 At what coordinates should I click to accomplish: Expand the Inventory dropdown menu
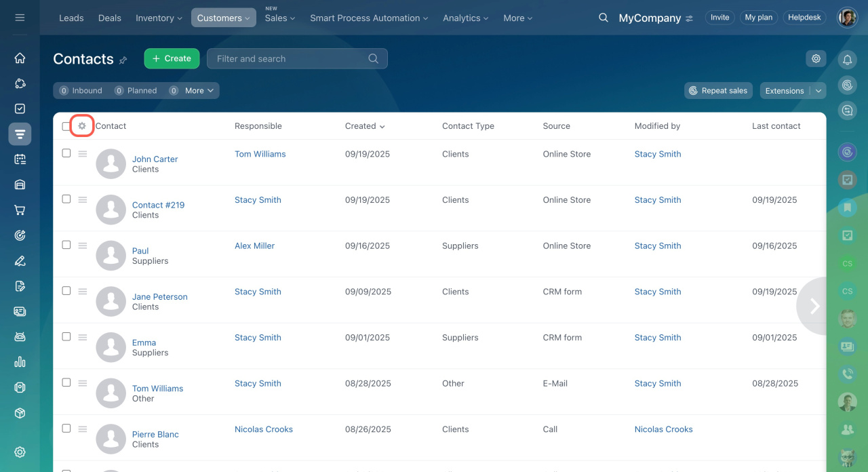pyautogui.click(x=159, y=18)
